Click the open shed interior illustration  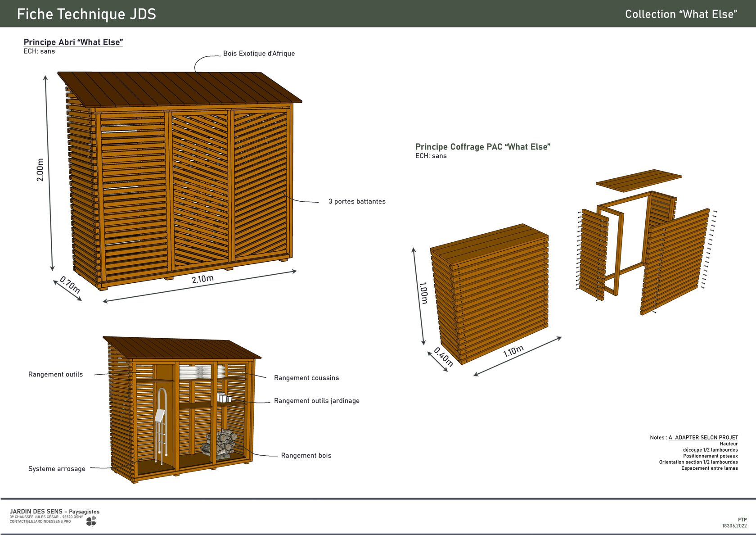click(182, 409)
